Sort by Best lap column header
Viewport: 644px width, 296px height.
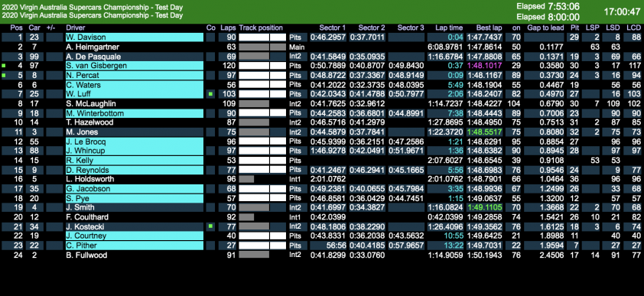(x=489, y=28)
